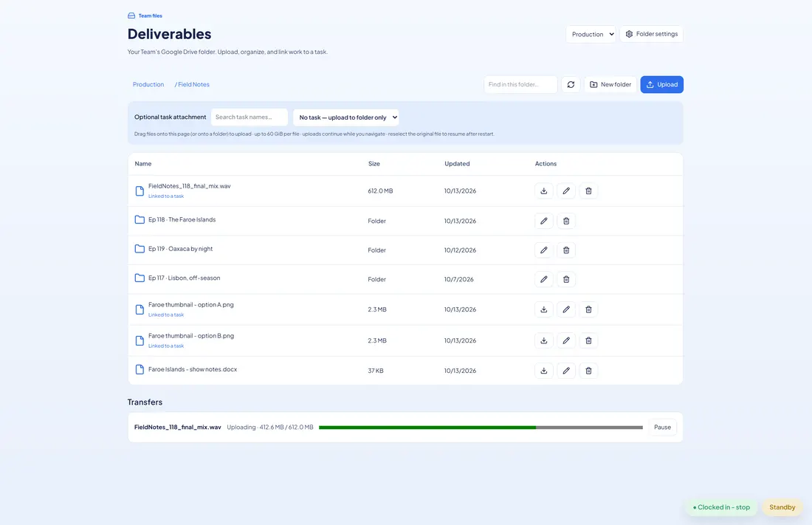Open Ep 117 · Lisbon, off-season folder

click(x=184, y=278)
